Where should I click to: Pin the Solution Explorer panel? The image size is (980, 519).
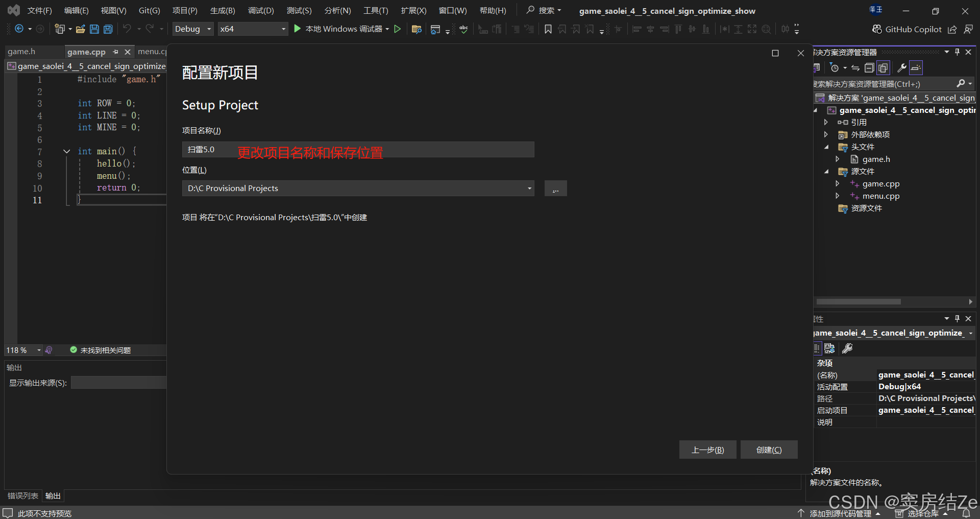coord(958,52)
